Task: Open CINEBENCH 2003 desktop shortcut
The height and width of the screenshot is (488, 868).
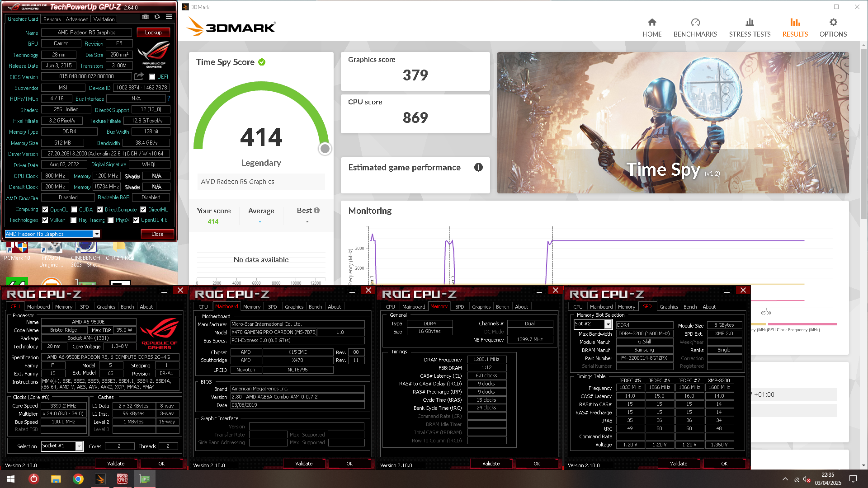Action: [85, 254]
